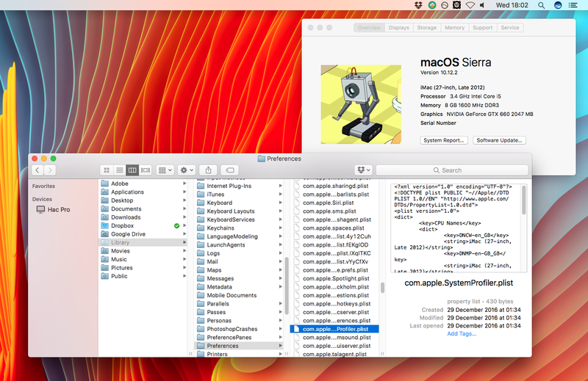The image size is (588, 381).
Task: Expand the Desktop folder arrow
Action: [x=184, y=200]
